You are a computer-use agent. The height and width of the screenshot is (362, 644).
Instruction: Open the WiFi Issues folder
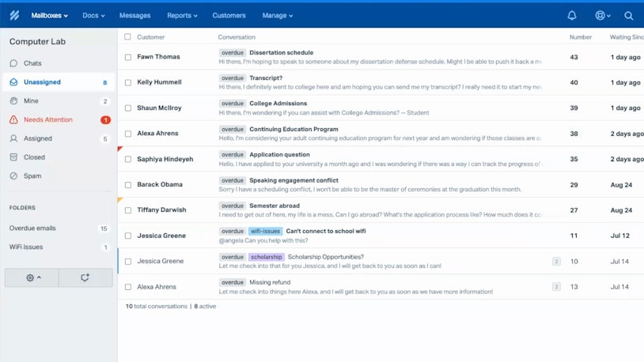point(59,247)
